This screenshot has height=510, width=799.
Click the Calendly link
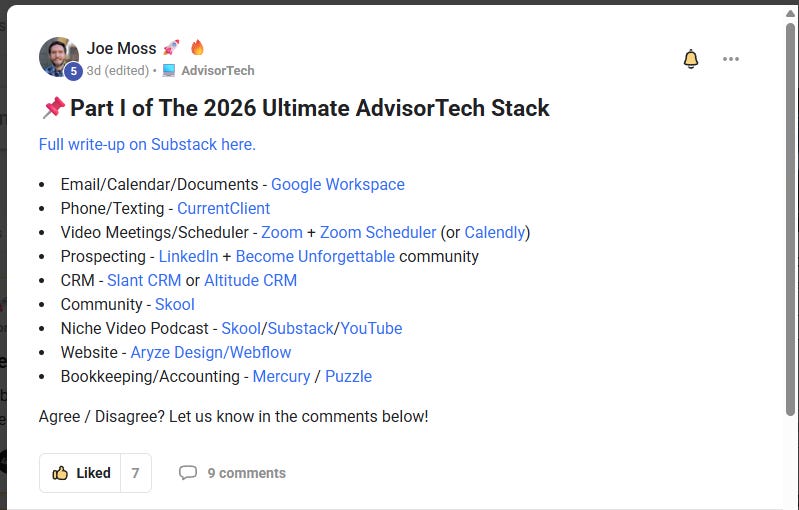[495, 232]
